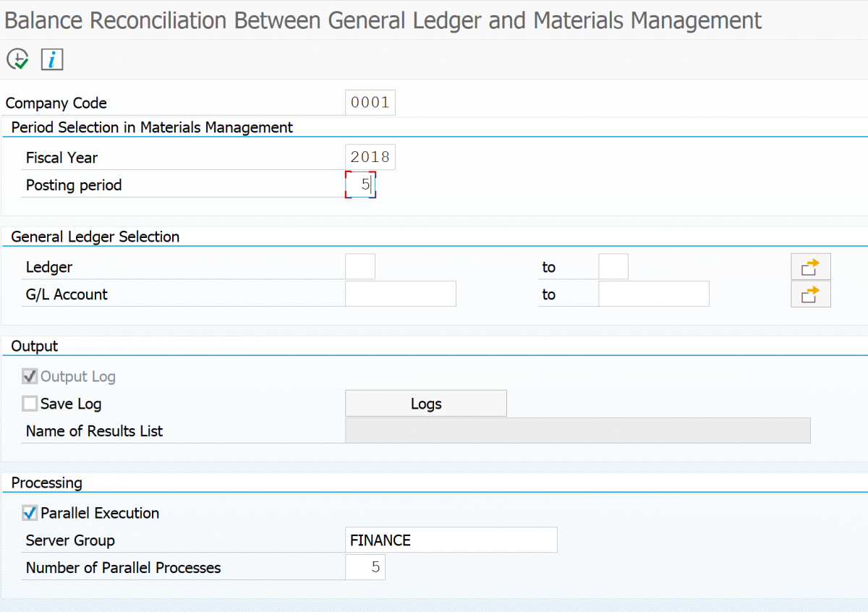Open multiple selection for Ledger range

[x=810, y=266]
